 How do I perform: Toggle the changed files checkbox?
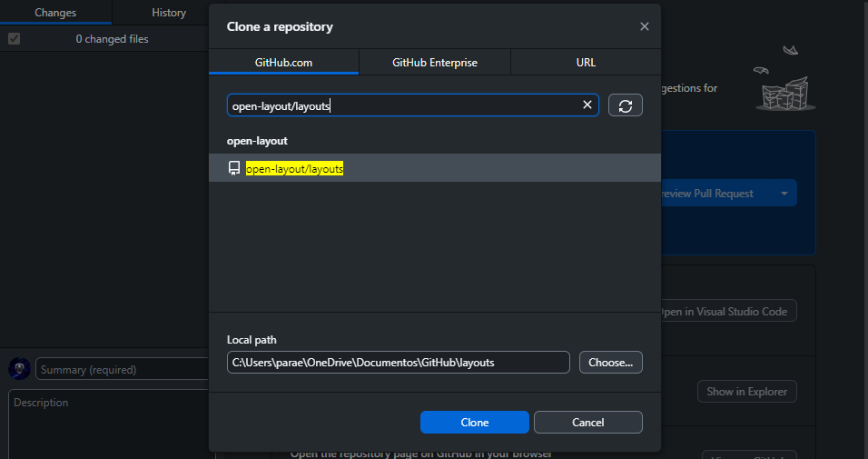(14, 39)
